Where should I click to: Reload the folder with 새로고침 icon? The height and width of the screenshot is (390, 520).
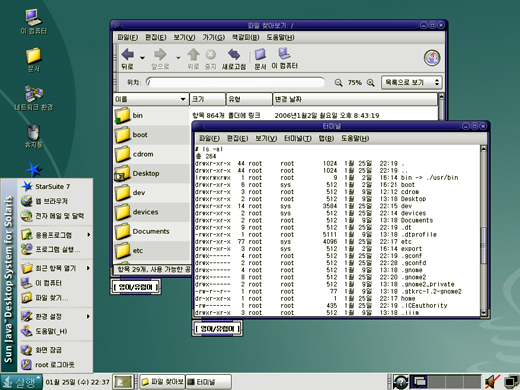234,54
